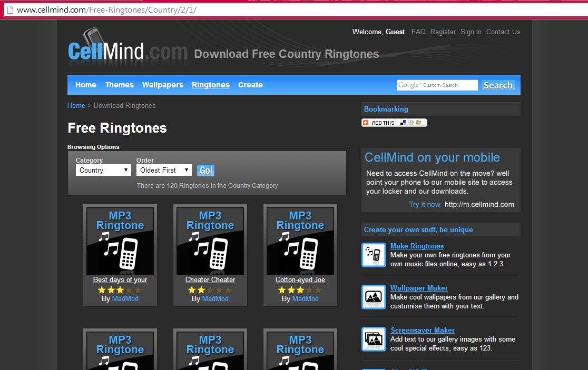Expand the Order dropdown showing Oldest First
This screenshot has height=370, width=588.
[x=164, y=171]
